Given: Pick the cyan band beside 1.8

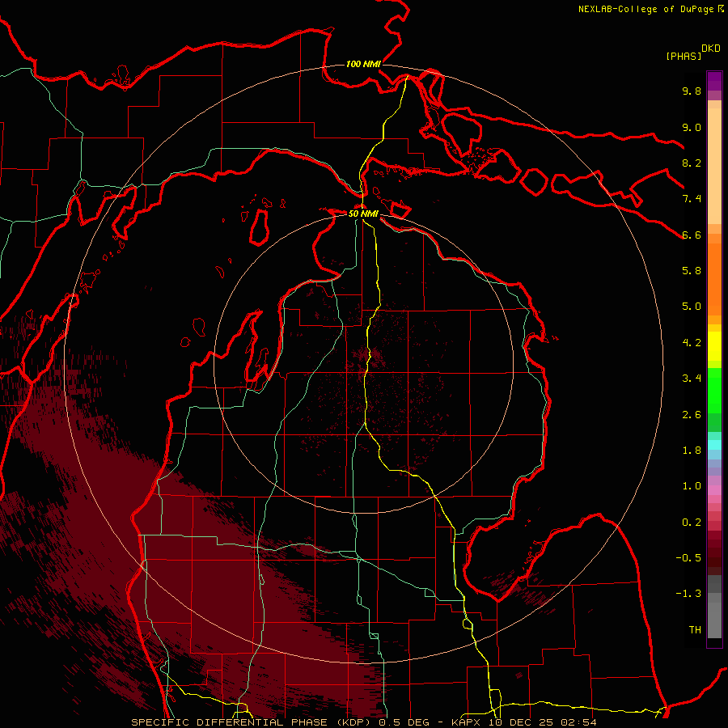Looking at the screenshot, I should 714,445.
